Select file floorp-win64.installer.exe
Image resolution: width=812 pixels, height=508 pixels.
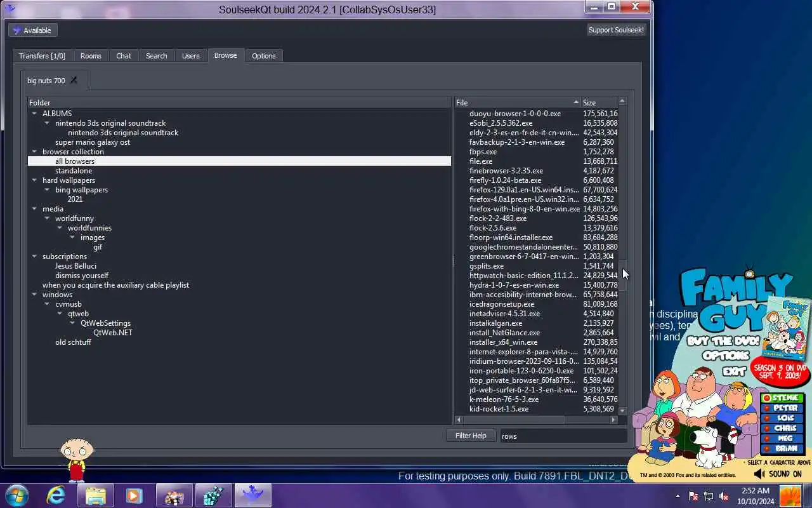[511, 237]
